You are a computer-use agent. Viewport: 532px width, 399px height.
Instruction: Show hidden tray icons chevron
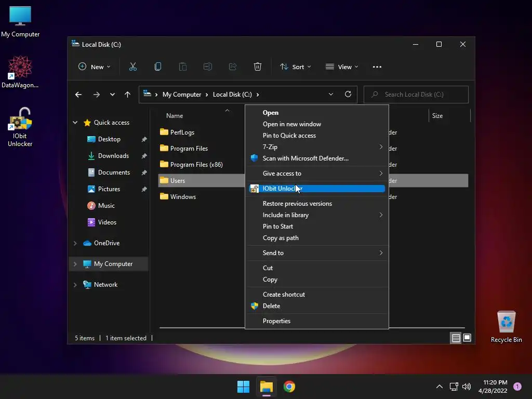[440, 387]
